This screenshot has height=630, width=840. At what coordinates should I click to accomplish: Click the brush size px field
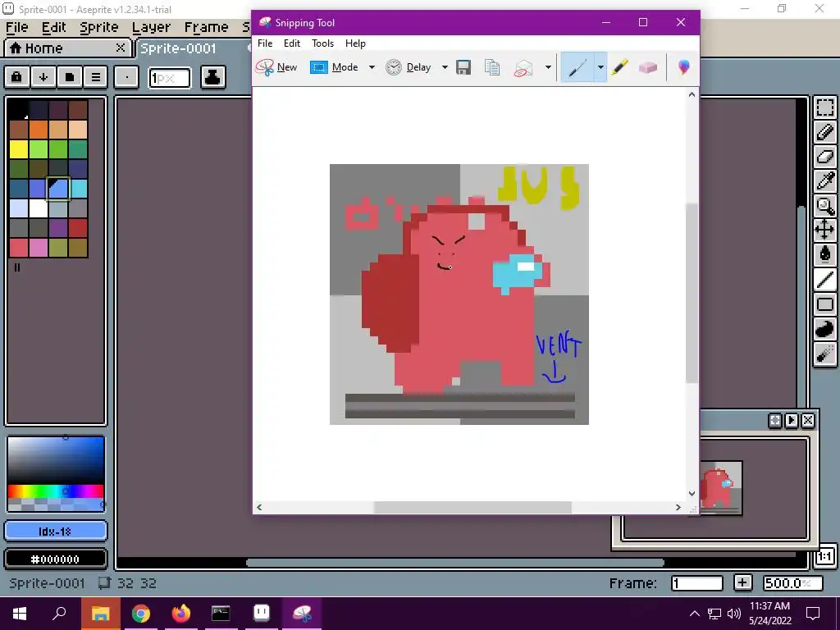pyautogui.click(x=169, y=78)
